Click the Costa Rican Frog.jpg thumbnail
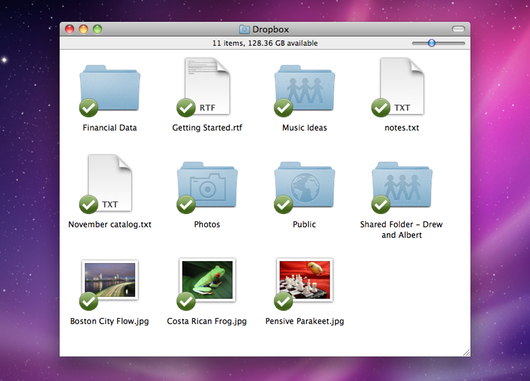 pyautogui.click(x=207, y=280)
